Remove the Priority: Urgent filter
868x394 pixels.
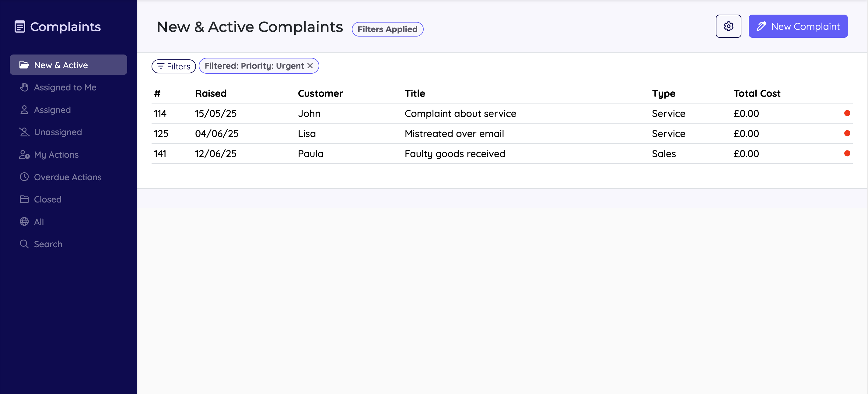coord(310,66)
